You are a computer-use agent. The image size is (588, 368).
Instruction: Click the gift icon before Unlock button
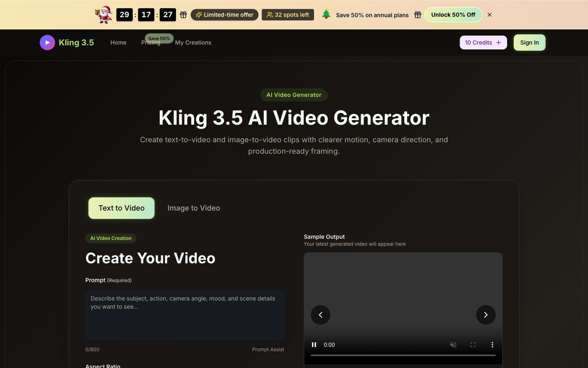pyautogui.click(x=417, y=15)
